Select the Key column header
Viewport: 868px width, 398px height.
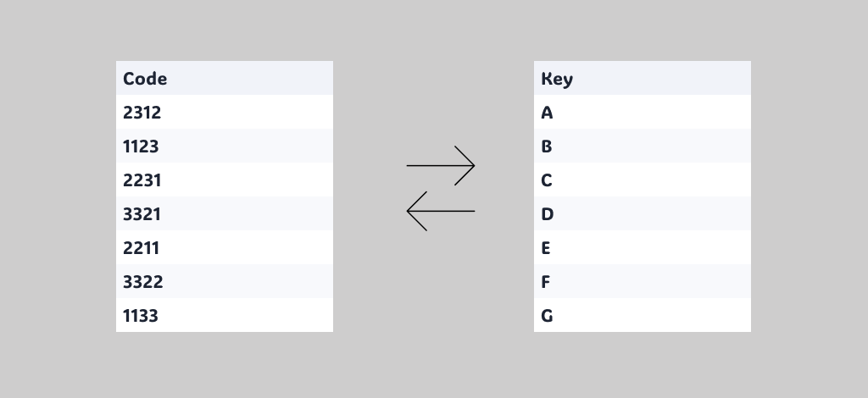(643, 78)
